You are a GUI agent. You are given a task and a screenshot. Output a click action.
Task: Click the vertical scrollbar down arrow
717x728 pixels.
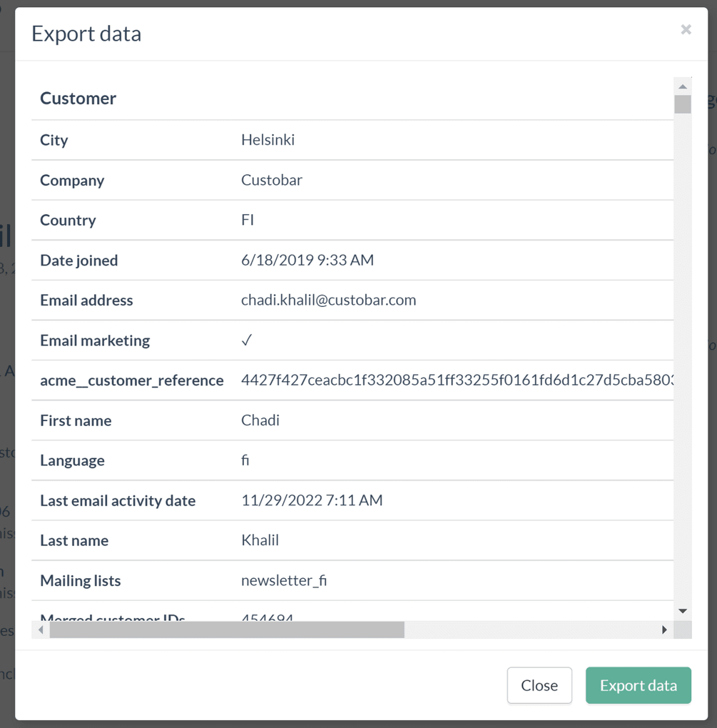coord(682,610)
